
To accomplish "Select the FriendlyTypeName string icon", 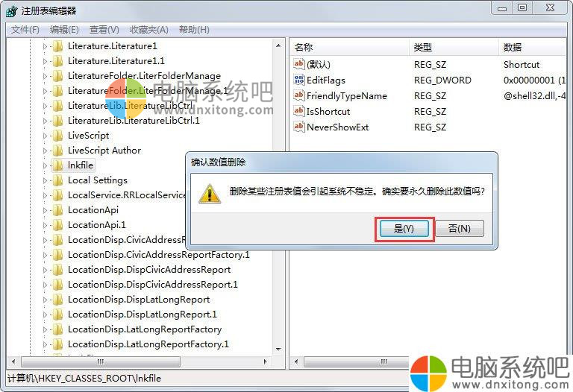I will pos(299,95).
